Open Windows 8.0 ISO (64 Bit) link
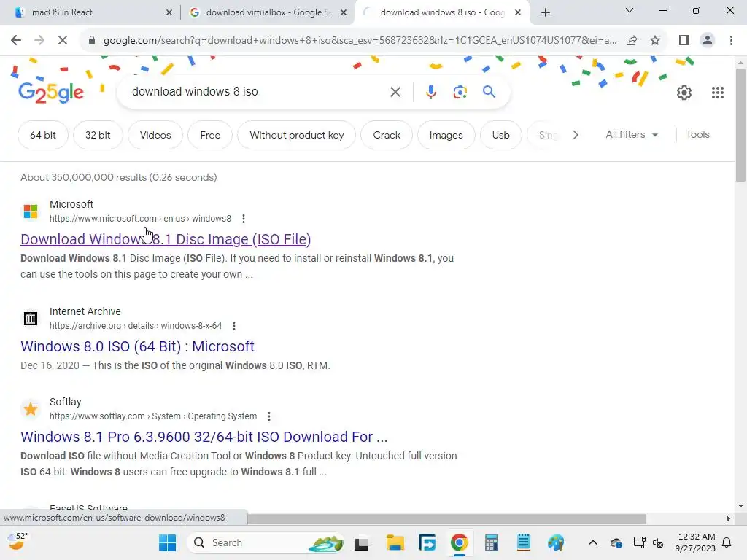This screenshot has height=560, width=747. point(137,346)
